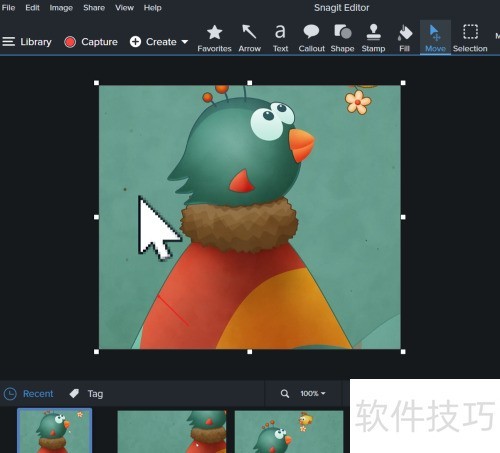Select the highlighted first recent thumbnail
The image size is (500, 453).
click(x=55, y=431)
